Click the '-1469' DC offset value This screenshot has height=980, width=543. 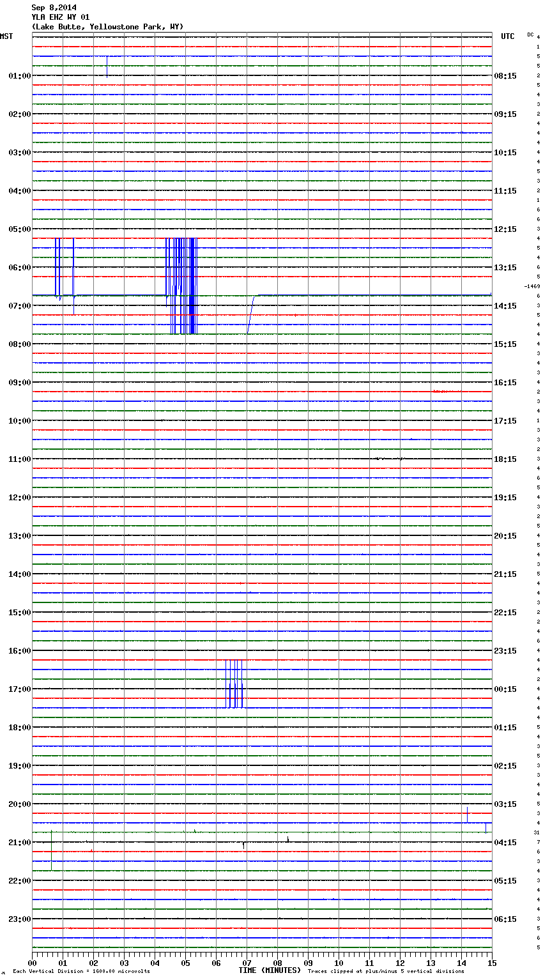coord(532,287)
